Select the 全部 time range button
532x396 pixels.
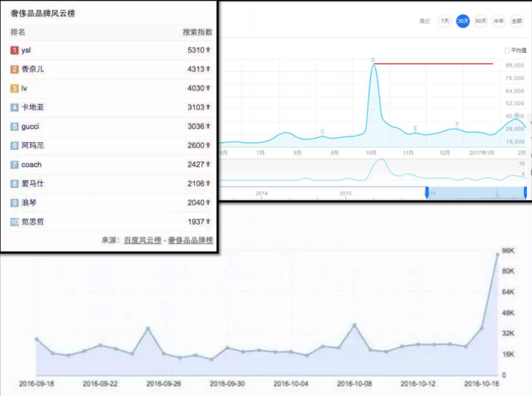[516, 21]
